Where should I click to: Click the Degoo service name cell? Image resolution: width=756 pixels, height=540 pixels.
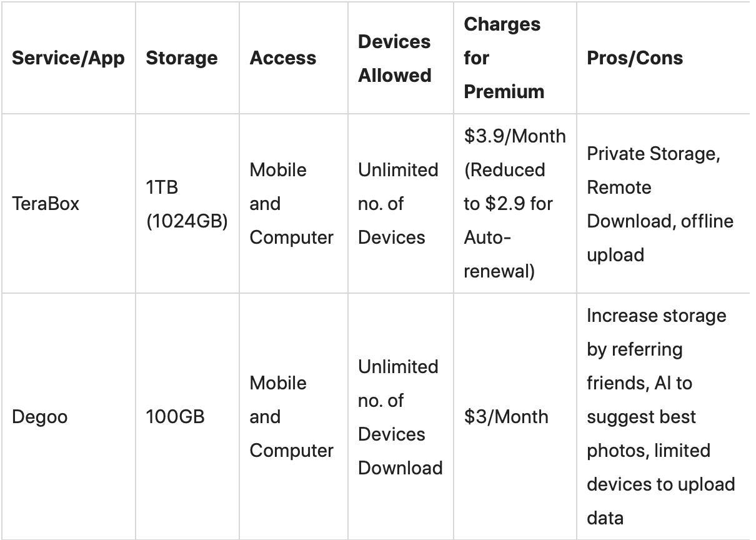click(x=39, y=417)
